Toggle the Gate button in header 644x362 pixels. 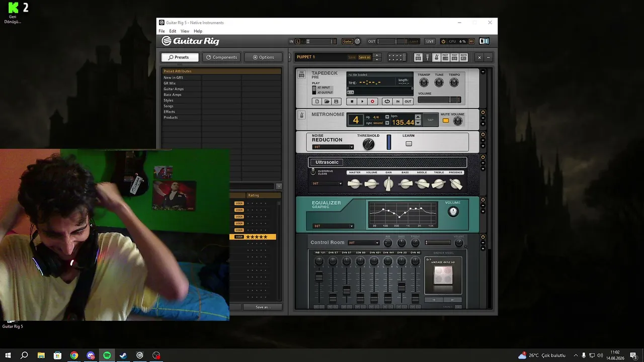(347, 41)
